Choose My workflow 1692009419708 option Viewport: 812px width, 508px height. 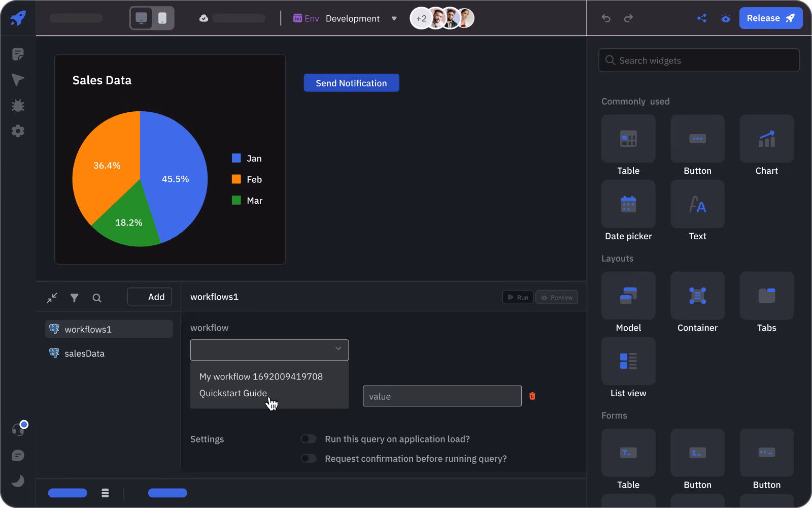261,376
